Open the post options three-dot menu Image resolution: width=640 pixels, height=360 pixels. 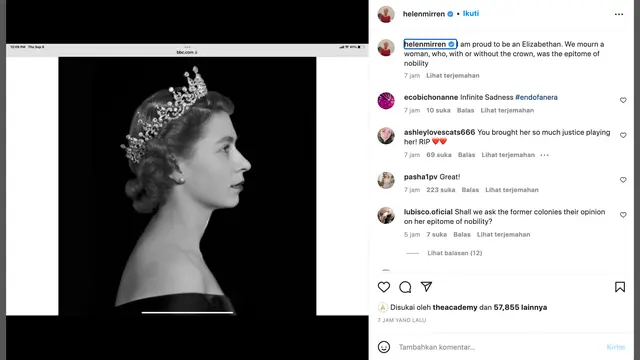[619, 14]
